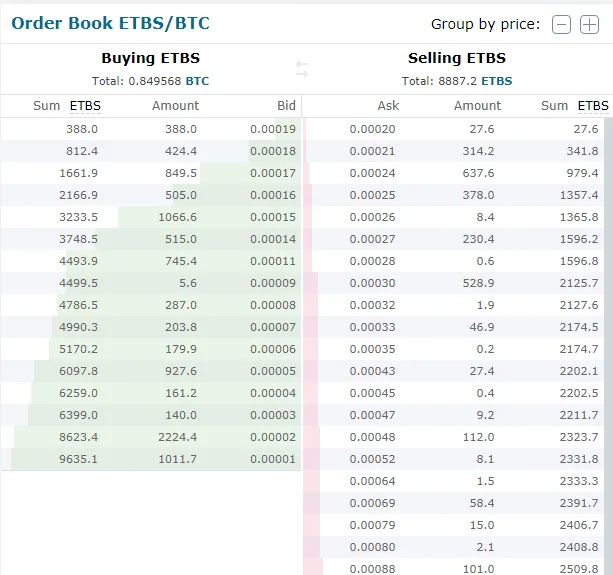The image size is (613, 575).
Task: Select the bid price 0.00002
Action: [273, 437]
